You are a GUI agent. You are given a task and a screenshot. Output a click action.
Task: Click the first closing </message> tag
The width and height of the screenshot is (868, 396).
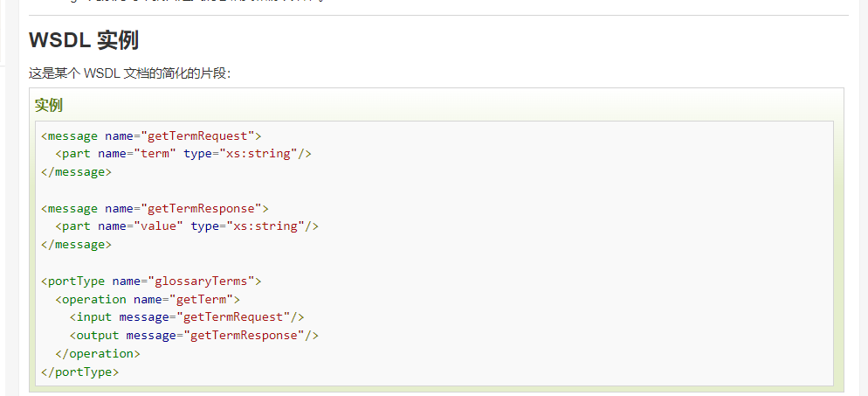point(76,172)
